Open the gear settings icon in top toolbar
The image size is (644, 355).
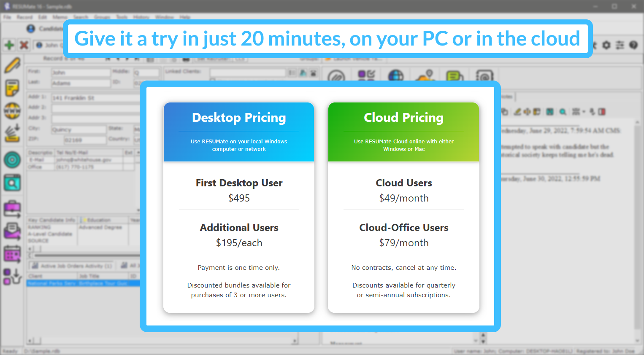tap(606, 45)
